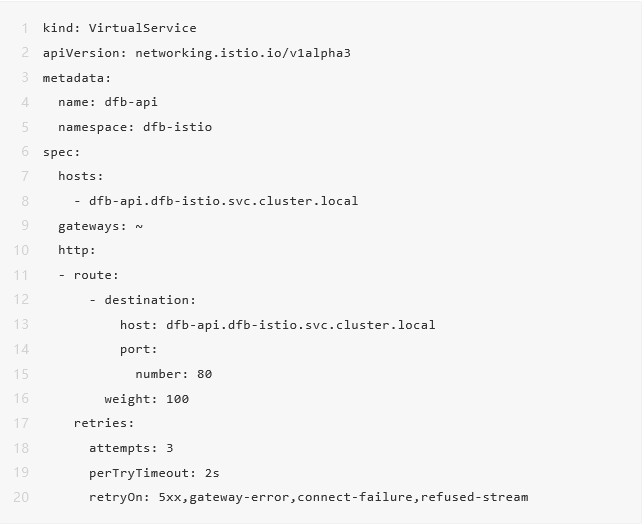This screenshot has width=644, height=527.
Task: Click the weight value 100
Action: tap(177, 399)
